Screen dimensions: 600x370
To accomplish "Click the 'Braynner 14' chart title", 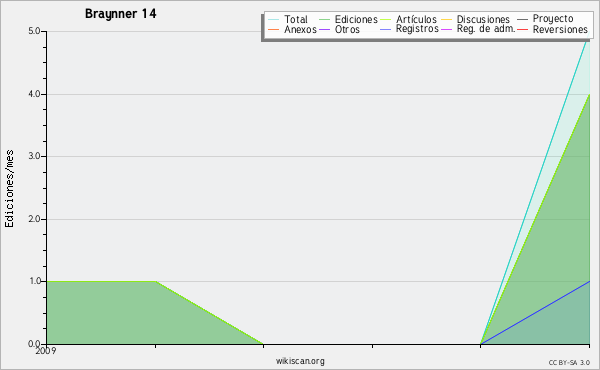I will 121,14.
